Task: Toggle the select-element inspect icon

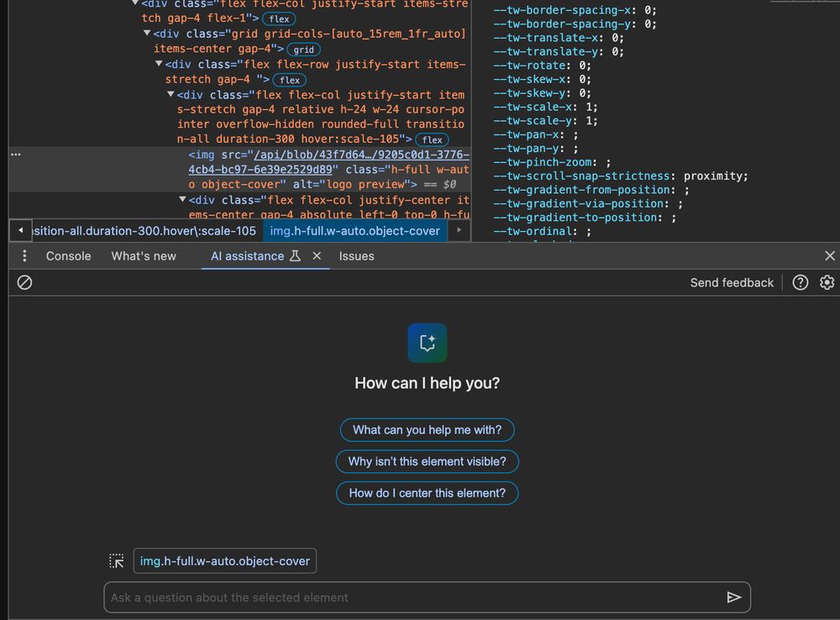Action: (x=117, y=561)
